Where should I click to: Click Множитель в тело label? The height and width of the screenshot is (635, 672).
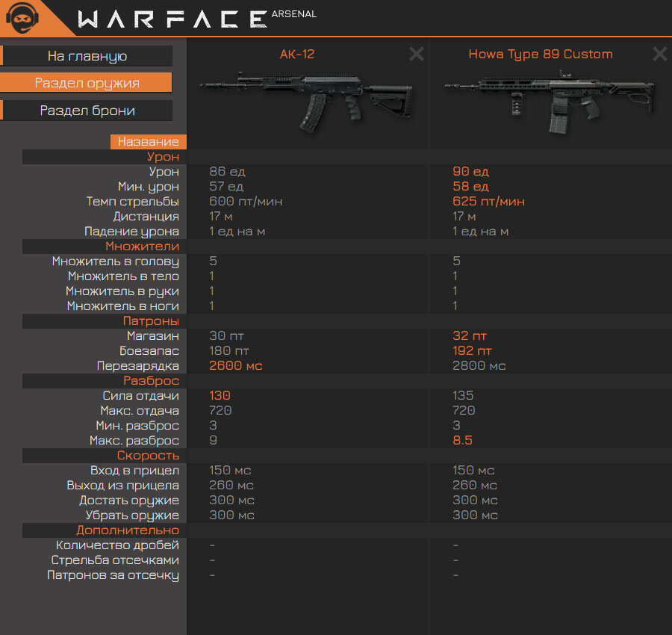click(123, 276)
